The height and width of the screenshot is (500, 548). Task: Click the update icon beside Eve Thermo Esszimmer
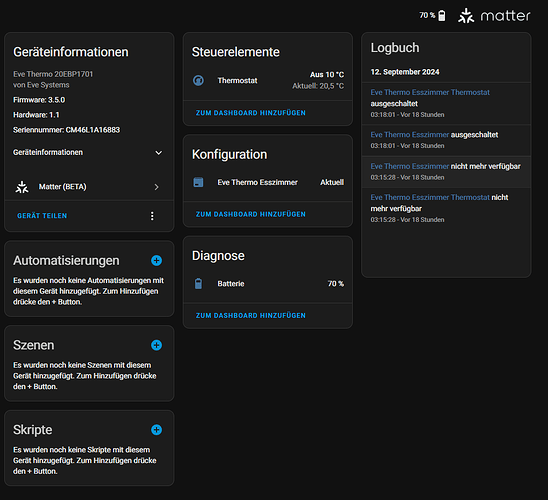coord(199,182)
